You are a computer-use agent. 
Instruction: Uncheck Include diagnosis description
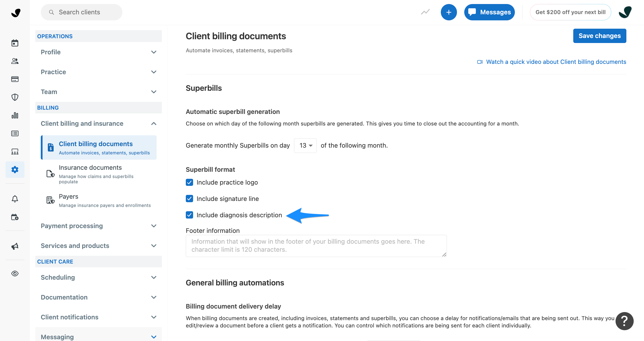189,215
